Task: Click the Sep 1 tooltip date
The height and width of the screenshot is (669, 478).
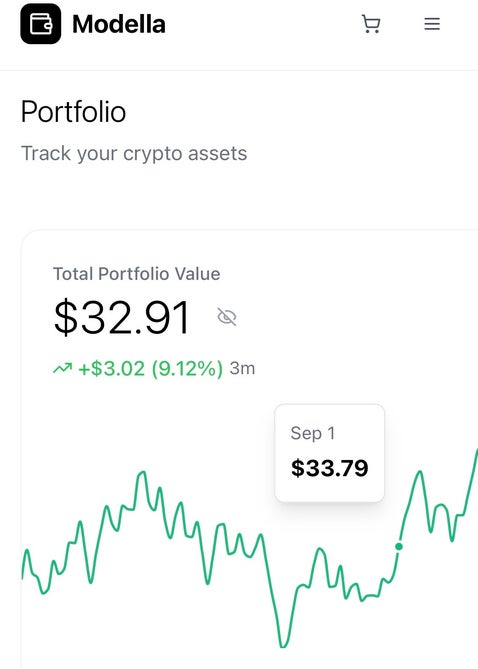Action: tap(312, 433)
